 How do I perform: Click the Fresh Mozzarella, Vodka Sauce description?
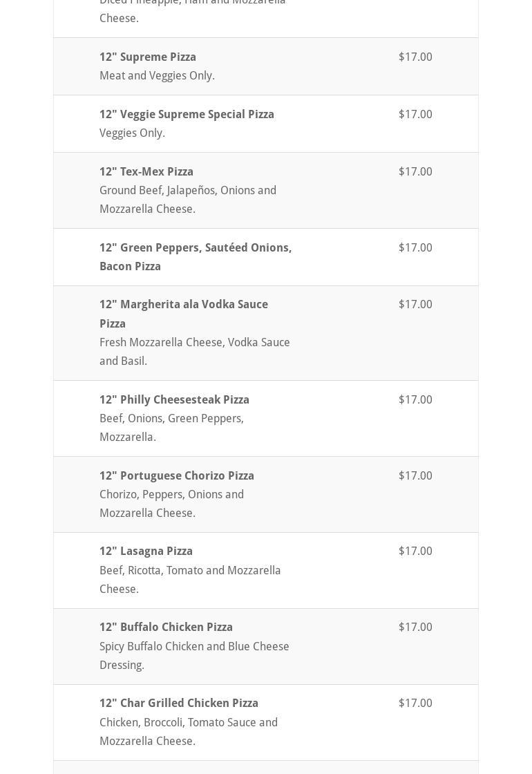[194, 352]
